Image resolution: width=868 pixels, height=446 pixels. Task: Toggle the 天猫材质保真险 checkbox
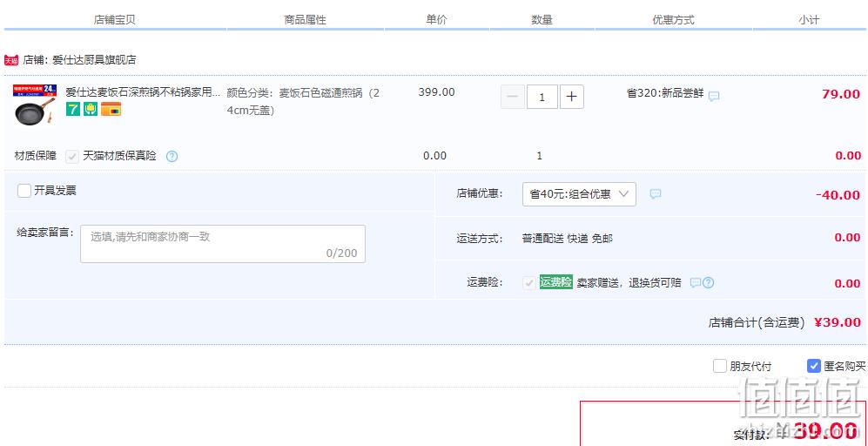pos(72,156)
